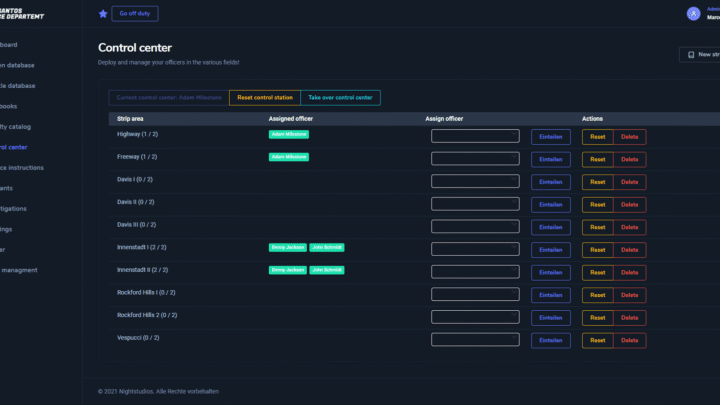Click Take over control center button
This screenshot has width=720, height=405.
click(x=340, y=98)
